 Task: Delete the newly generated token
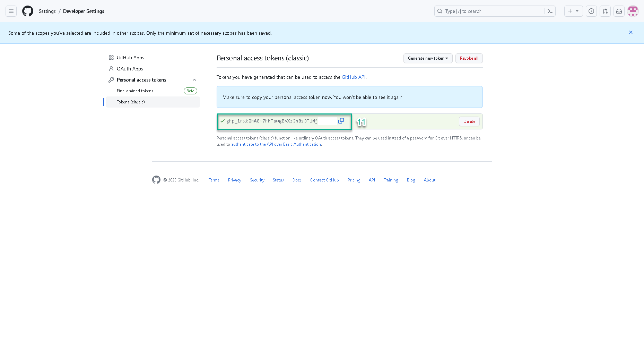tap(469, 121)
